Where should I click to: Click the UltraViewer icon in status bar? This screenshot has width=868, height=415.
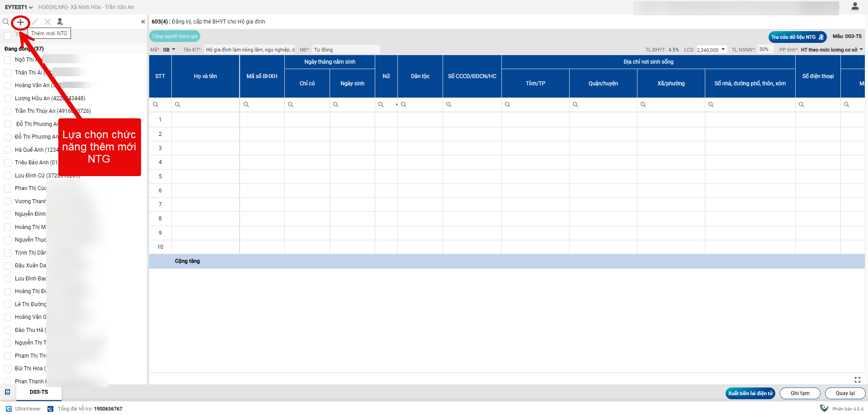[9, 409]
